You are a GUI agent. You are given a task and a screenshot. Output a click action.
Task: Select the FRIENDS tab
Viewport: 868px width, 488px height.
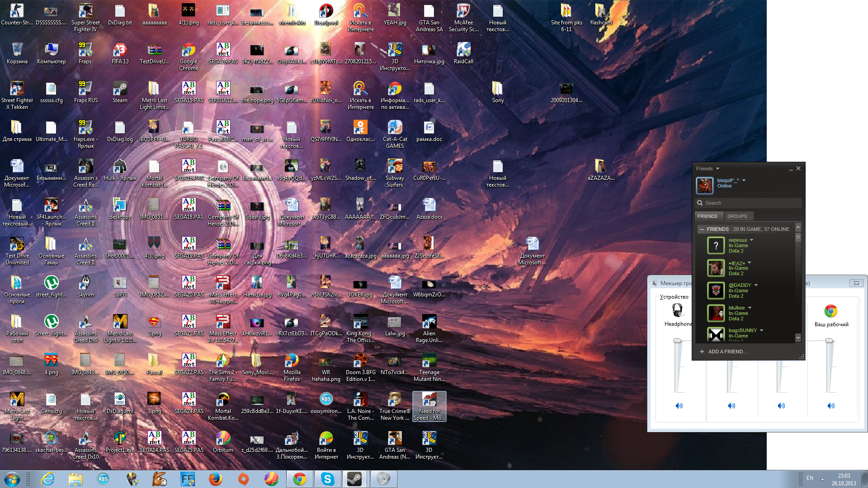click(707, 216)
